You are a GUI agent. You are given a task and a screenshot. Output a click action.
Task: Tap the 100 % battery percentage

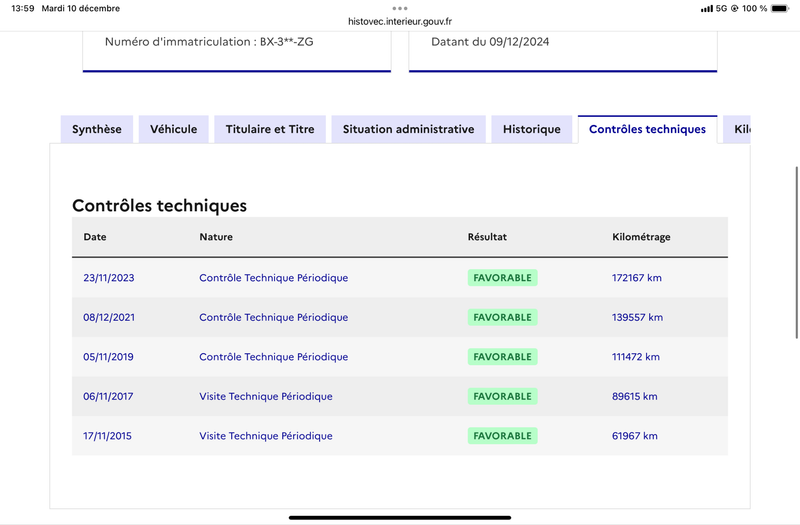coord(754,8)
